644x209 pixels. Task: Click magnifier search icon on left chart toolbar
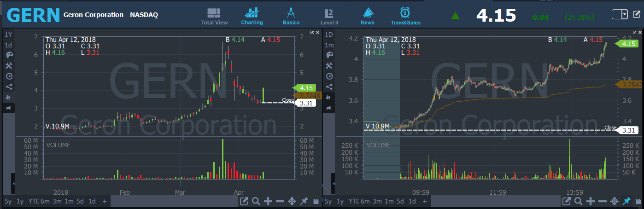(256, 201)
